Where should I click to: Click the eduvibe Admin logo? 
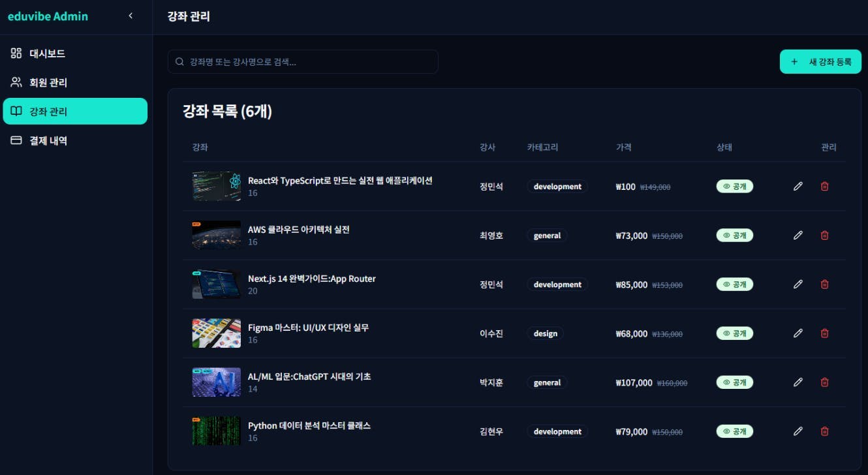48,16
